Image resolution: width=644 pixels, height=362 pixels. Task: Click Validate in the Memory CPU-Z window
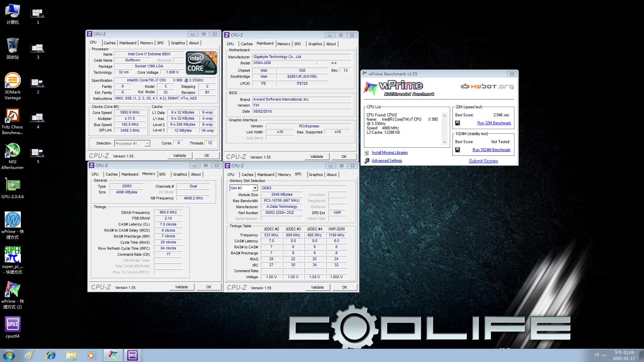coord(182,287)
